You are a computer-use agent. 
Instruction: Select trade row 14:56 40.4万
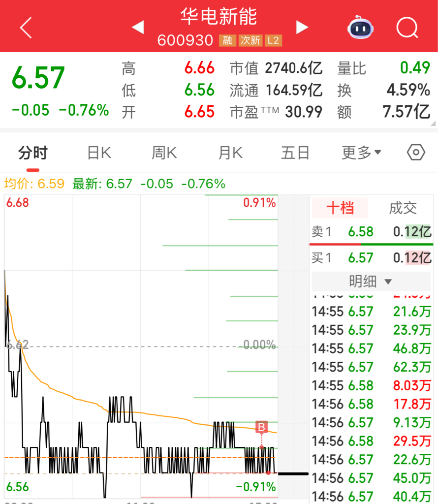click(371, 496)
